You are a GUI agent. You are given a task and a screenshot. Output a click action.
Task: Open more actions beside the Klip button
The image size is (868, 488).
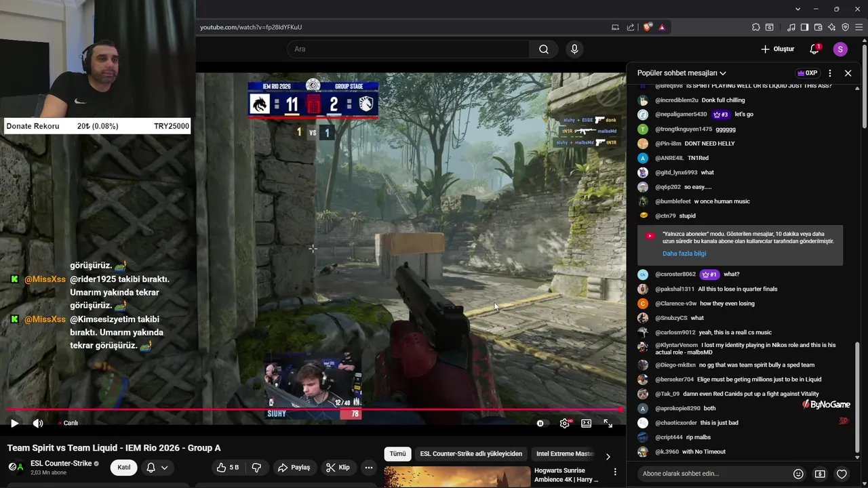[369, 468]
